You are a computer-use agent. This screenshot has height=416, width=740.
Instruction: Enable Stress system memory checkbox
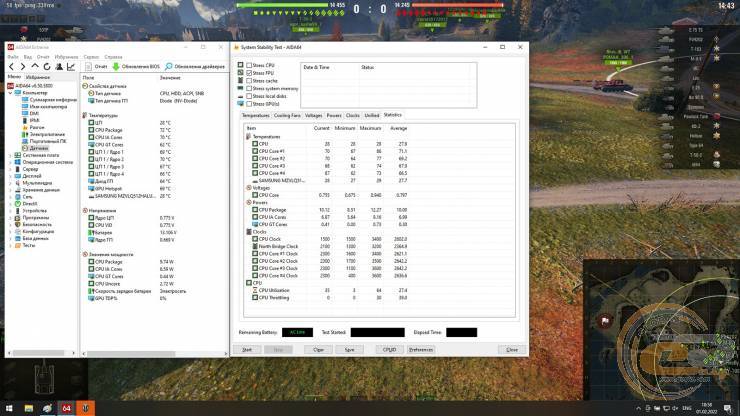click(249, 88)
